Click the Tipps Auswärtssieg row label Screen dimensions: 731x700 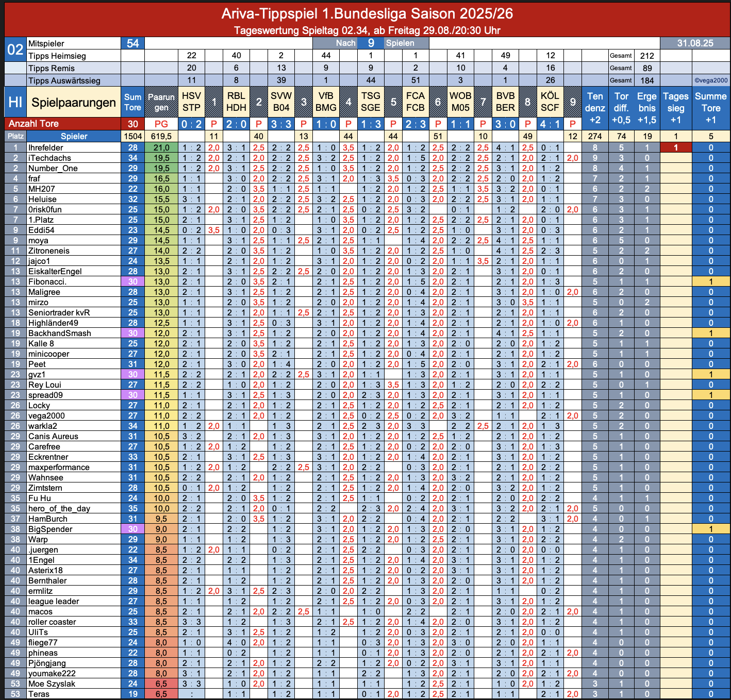tap(74, 80)
